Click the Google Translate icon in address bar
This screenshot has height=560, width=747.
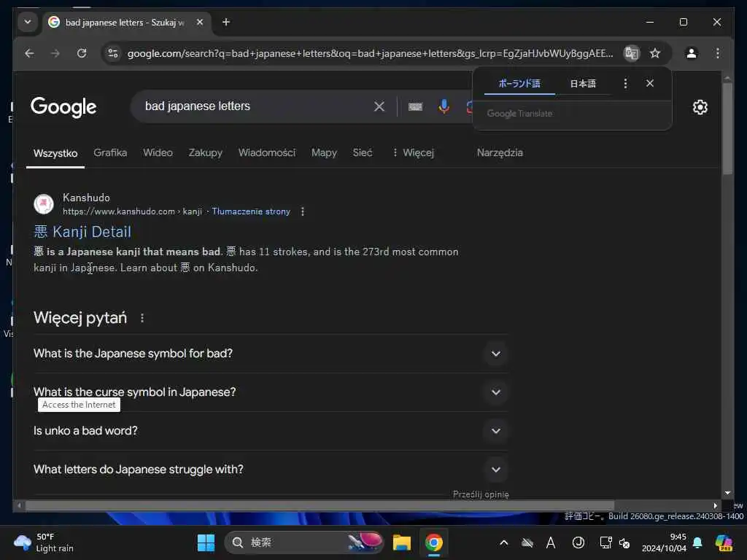tap(632, 53)
